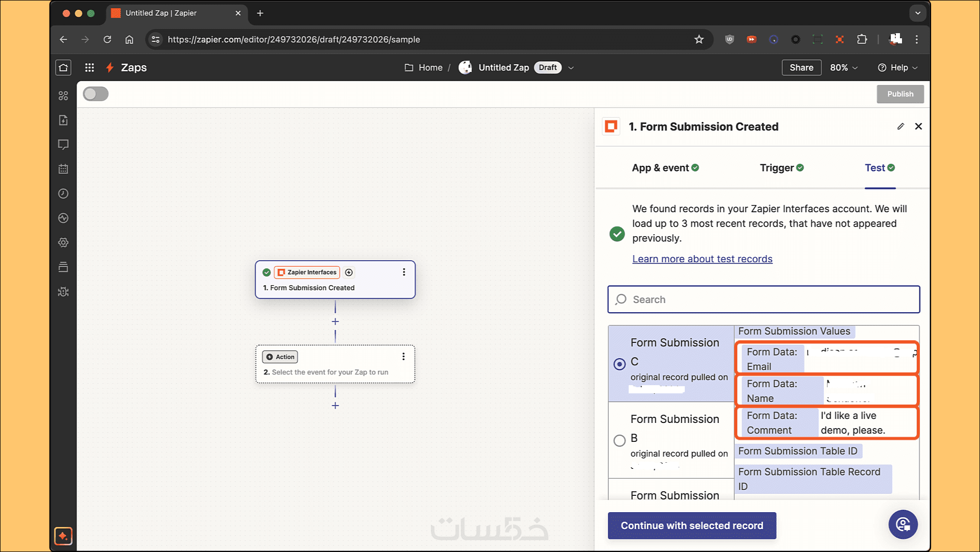Select the Form Submission C radio button
The height and width of the screenshot is (552, 980).
(620, 364)
